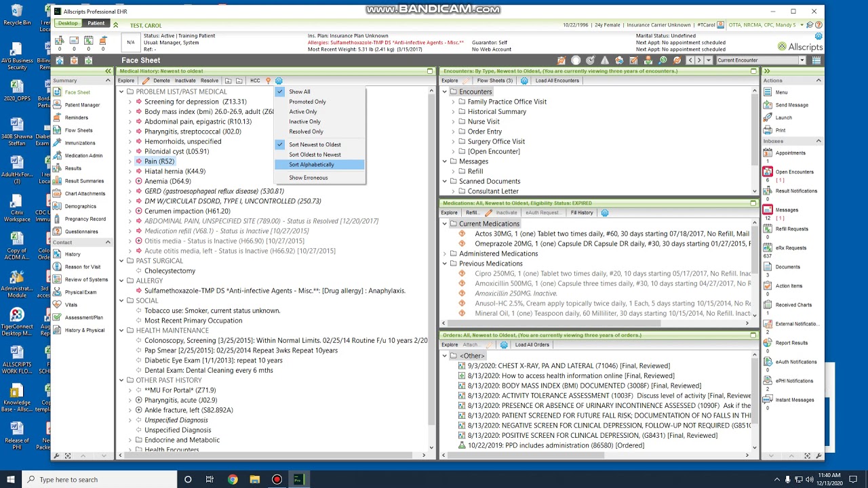Select the Cholecystectomy surgical item
The image size is (868, 488).
click(170, 271)
